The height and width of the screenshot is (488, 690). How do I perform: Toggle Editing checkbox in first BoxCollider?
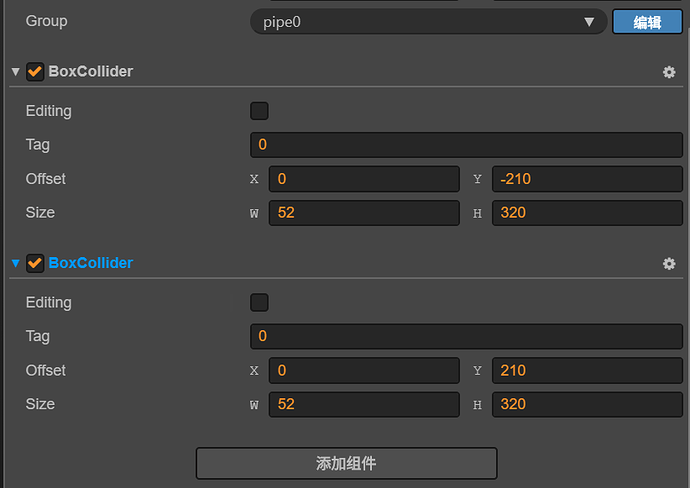click(259, 111)
